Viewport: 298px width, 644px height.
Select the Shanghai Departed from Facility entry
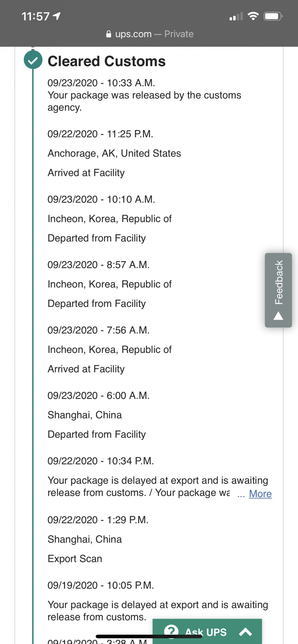[99, 415]
